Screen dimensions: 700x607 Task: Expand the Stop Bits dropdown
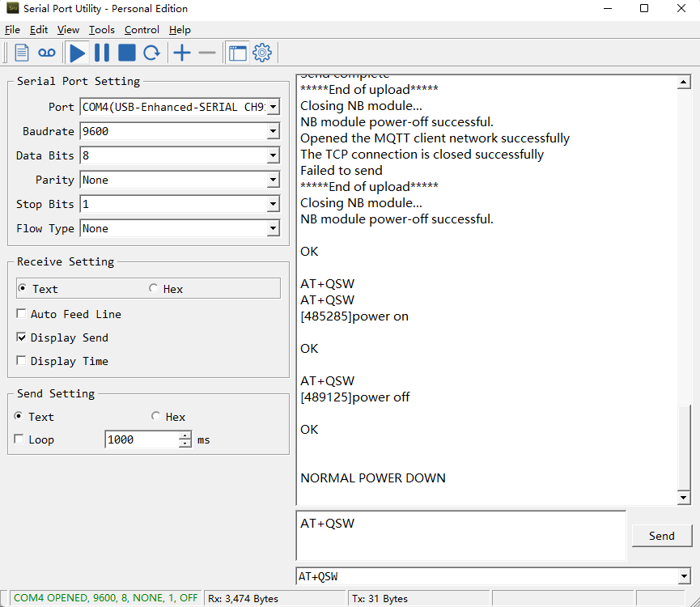point(274,204)
